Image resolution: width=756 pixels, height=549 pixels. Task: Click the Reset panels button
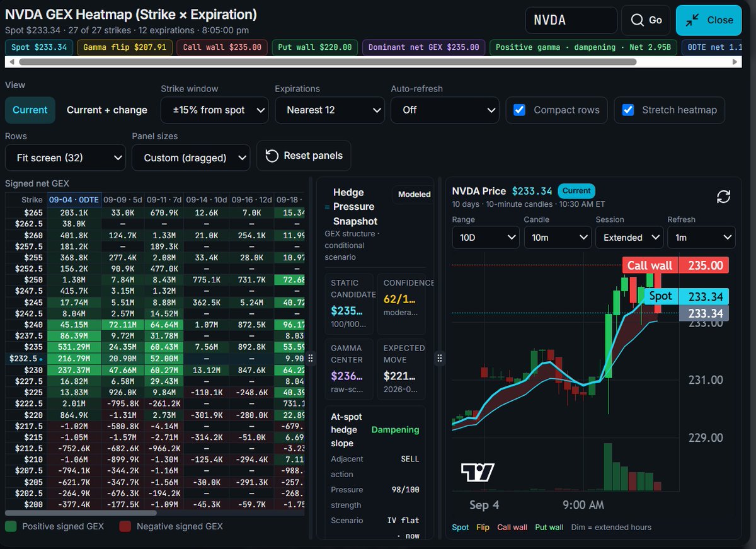click(304, 156)
